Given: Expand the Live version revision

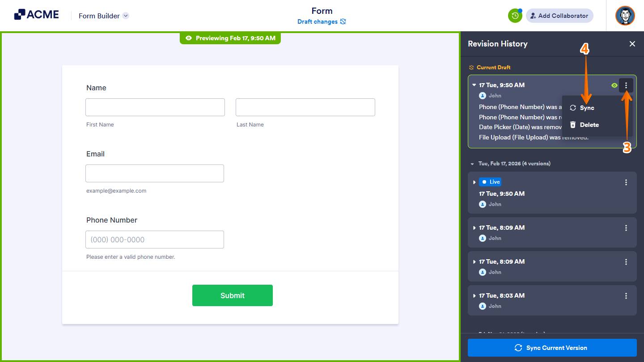Looking at the screenshot, I should point(475,182).
